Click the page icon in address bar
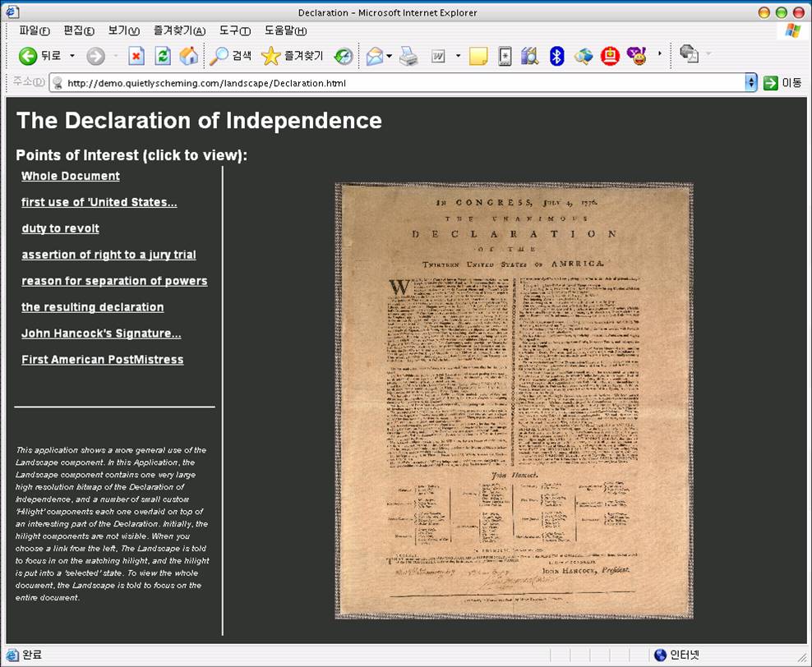 pyautogui.click(x=58, y=83)
